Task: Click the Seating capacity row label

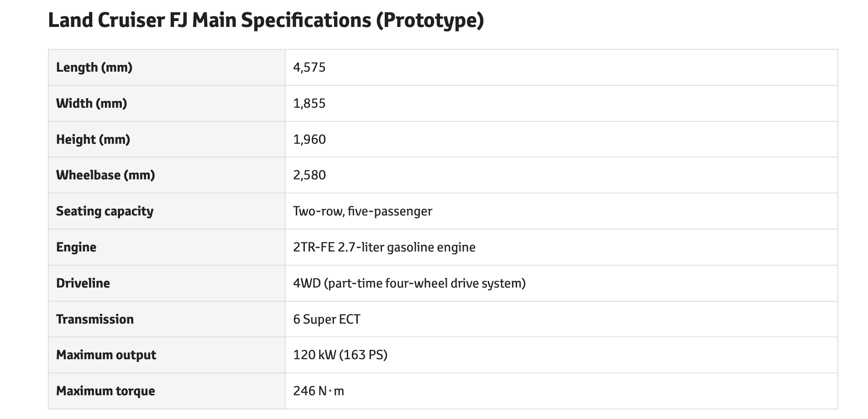Action: (x=105, y=211)
